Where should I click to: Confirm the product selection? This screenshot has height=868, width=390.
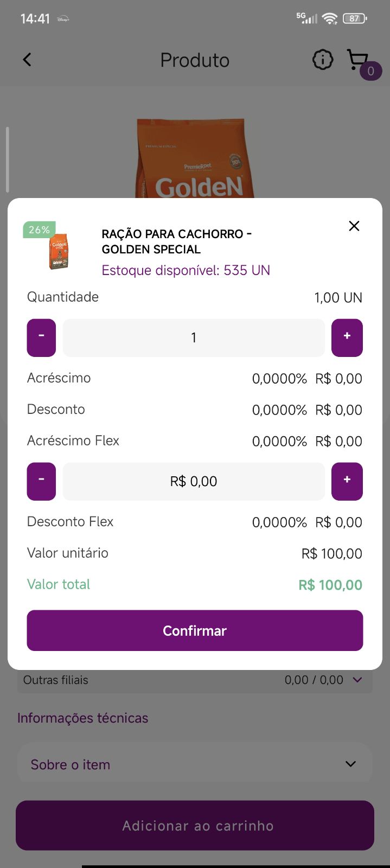[195, 630]
